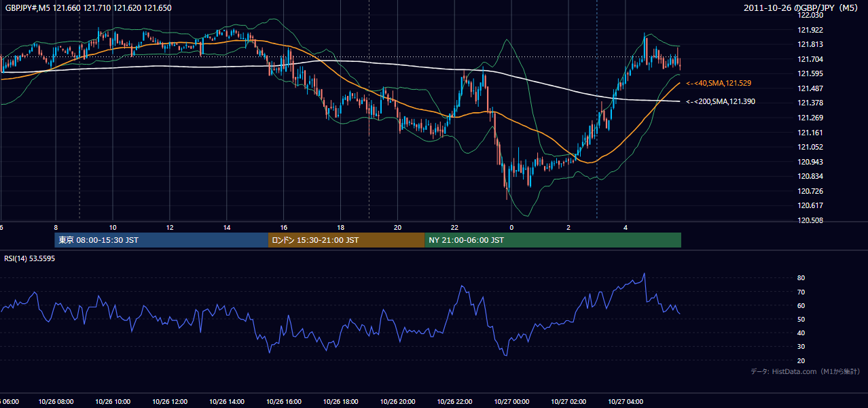Click hour 8 on the chart's hour scale
This screenshot has height=408, width=868.
click(x=56, y=227)
